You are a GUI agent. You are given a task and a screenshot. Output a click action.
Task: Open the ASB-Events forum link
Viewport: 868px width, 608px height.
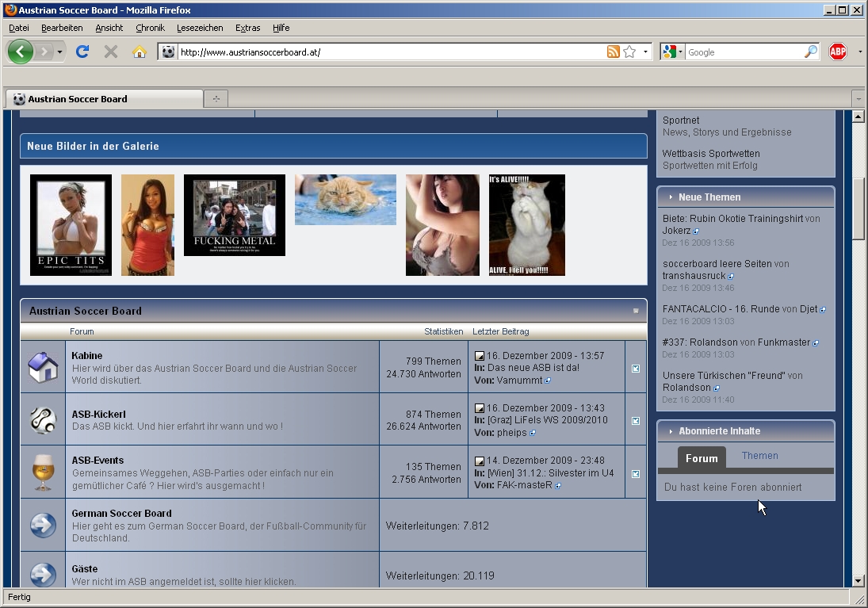98,460
